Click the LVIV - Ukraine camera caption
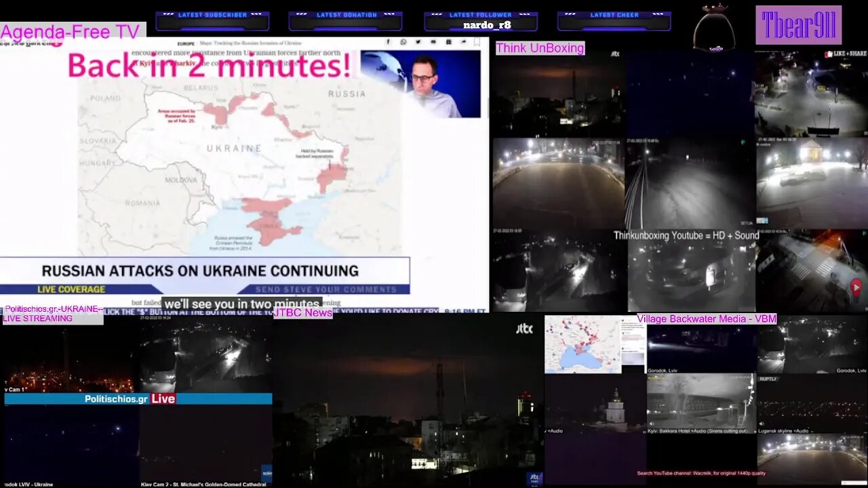The height and width of the screenshot is (488, 868). 27,485
